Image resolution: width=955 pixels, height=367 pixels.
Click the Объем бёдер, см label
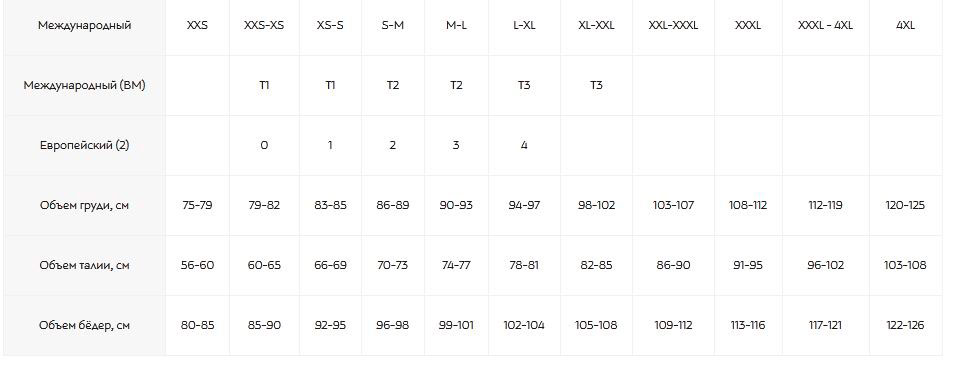[x=85, y=326]
